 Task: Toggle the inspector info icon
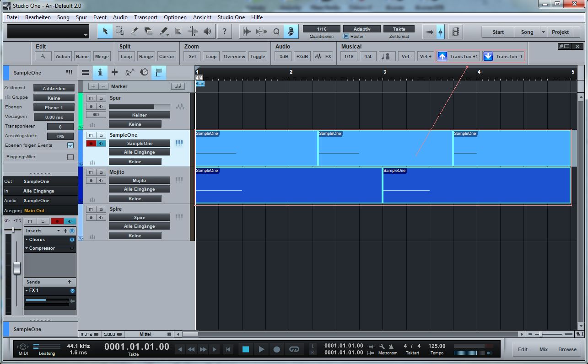pyautogui.click(x=100, y=72)
